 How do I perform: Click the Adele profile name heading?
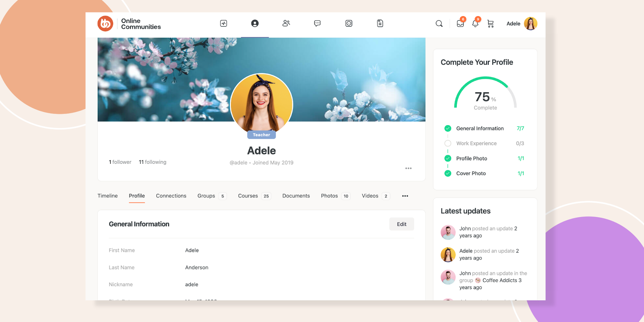pyautogui.click(x=262, y=151)
